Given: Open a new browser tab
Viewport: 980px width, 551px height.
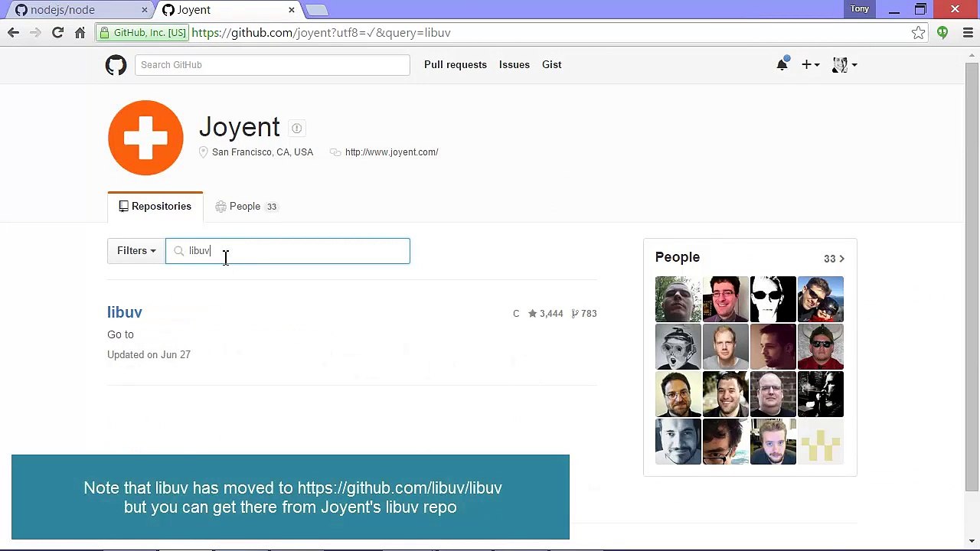Looking at the screenshot, I should click(x=317, y=10).
